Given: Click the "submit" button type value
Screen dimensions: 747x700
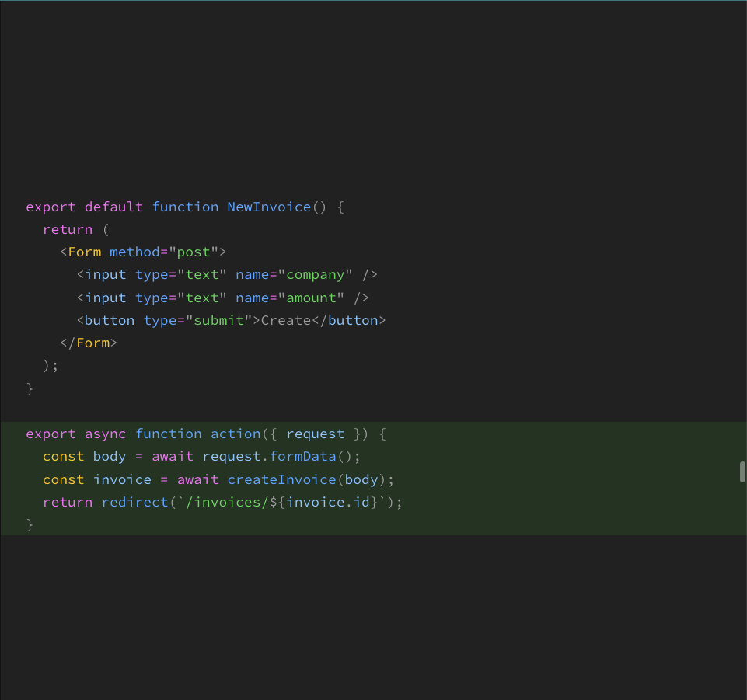Looking at the screenshot, I should (x=218, y=320).
